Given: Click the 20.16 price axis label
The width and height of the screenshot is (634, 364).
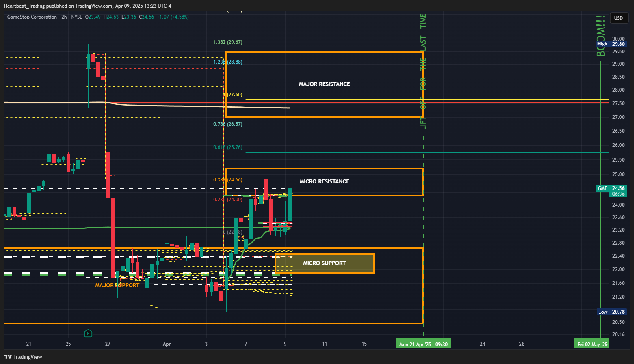Looking at the screenshot, I should 618,334.
